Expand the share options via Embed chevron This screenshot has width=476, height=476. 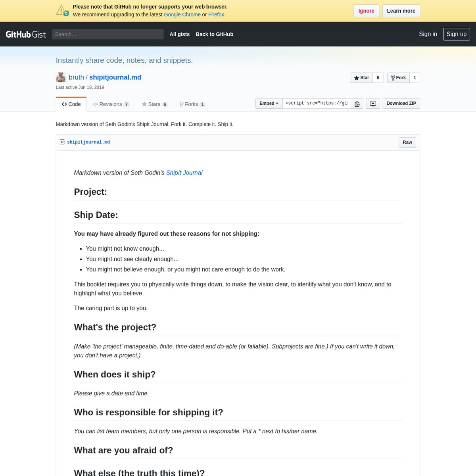(276, 103)
